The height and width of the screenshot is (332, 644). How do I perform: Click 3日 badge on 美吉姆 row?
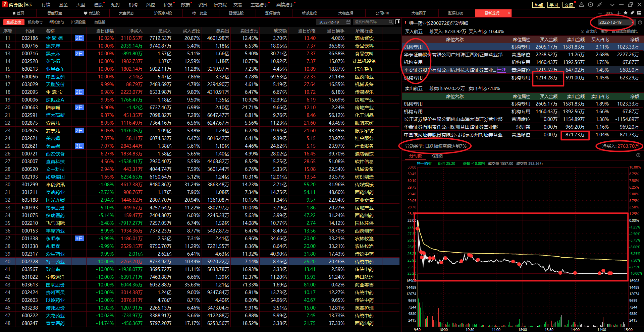79,146
